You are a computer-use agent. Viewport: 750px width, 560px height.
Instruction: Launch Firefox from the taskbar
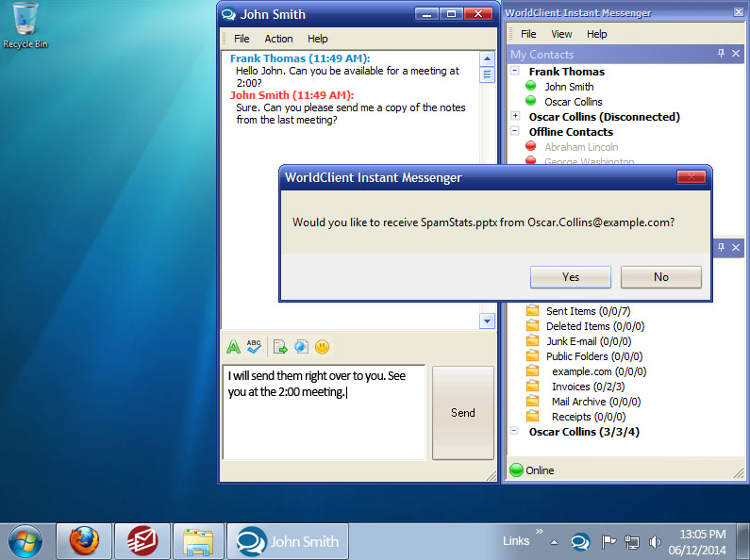coord(84,541)
